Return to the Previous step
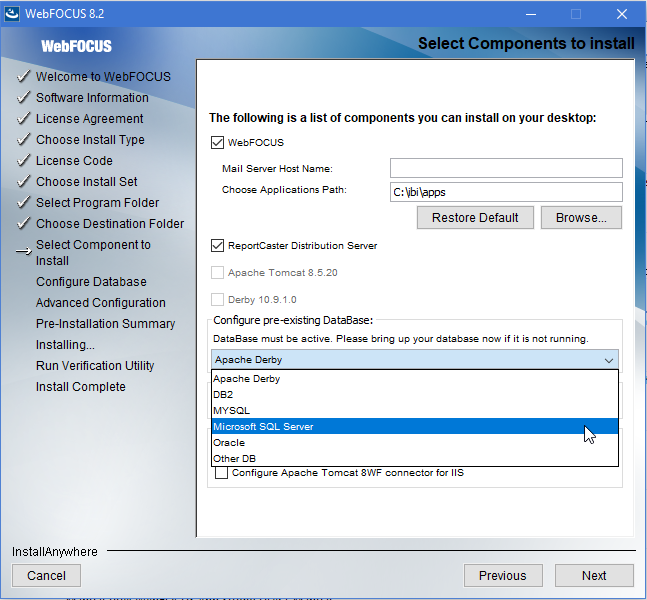 tap(503, 575)
